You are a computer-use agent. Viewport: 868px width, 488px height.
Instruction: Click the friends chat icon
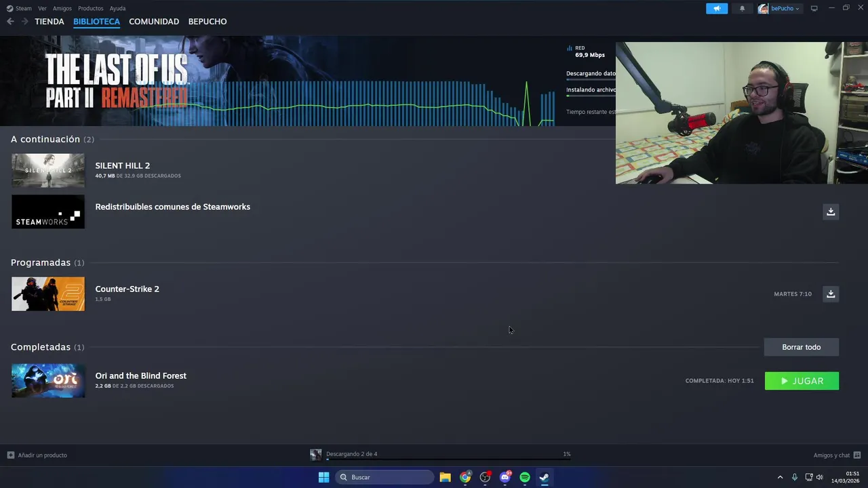click(x=857, y=455)
